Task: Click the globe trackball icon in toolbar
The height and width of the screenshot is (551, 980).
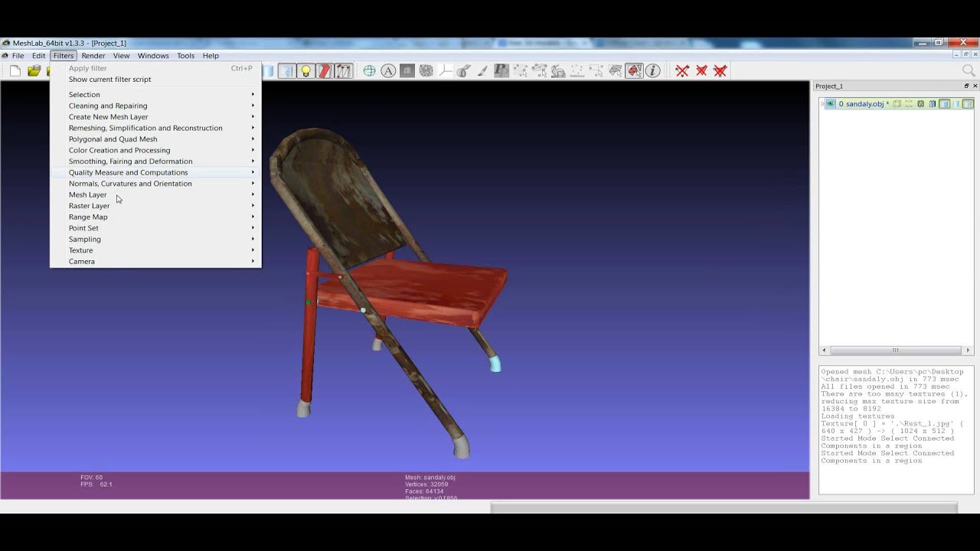Action: [369, 70]
